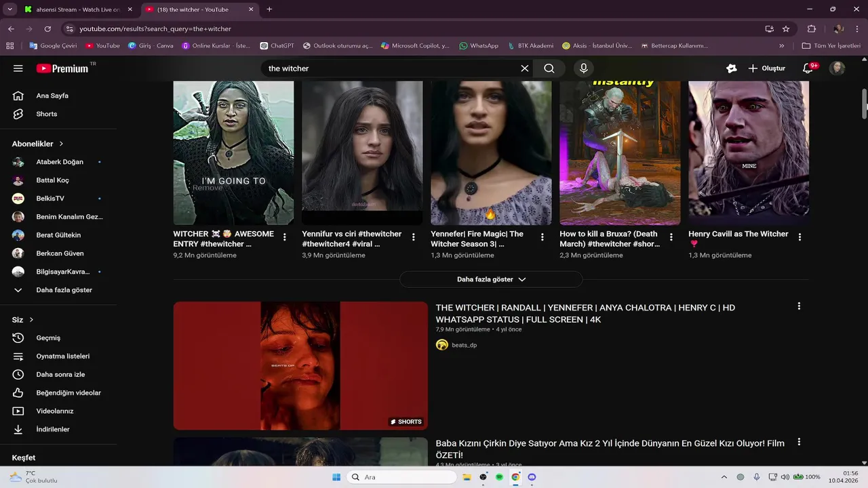
Task: Play the Henry Cavill as The Witcher short thumbnail
Action: [x=749, y=153]
